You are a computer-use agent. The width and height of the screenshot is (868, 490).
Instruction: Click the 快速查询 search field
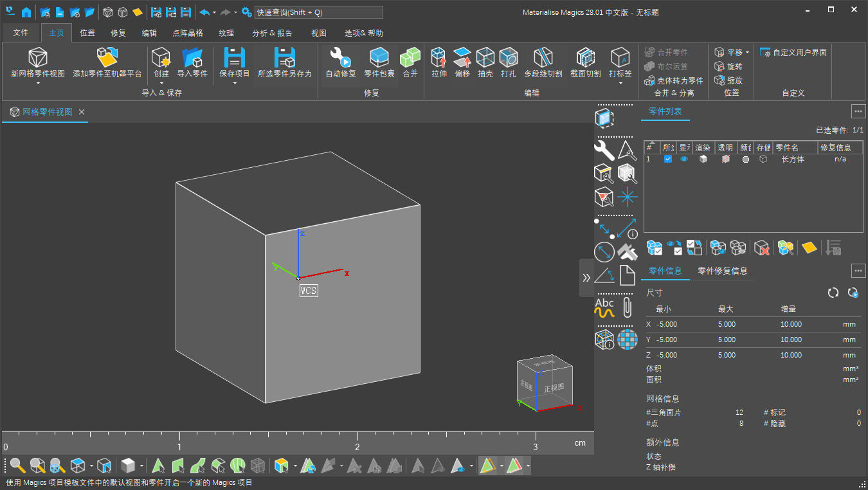coord(318,12)
